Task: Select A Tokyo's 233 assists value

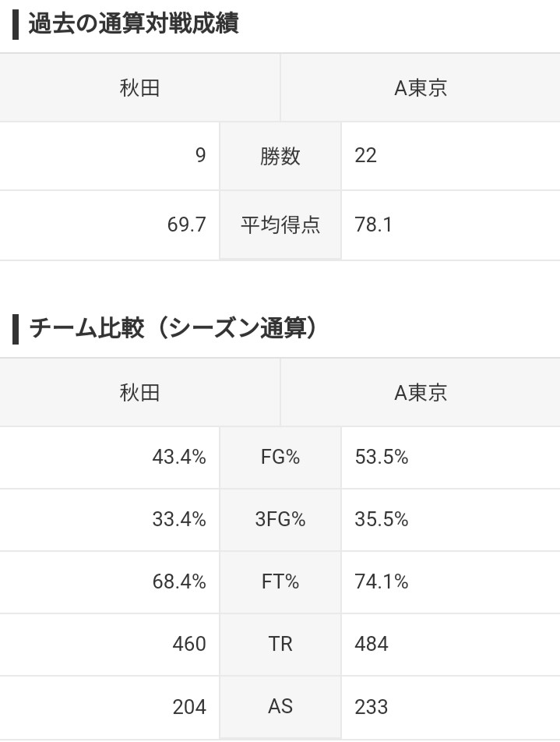Action: tap(372, 707)
